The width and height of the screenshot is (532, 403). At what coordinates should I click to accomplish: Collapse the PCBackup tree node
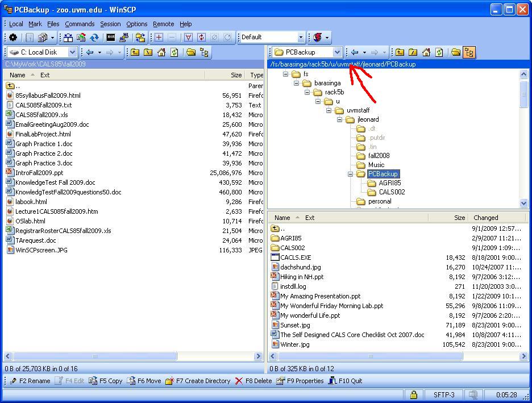point(350,174)
